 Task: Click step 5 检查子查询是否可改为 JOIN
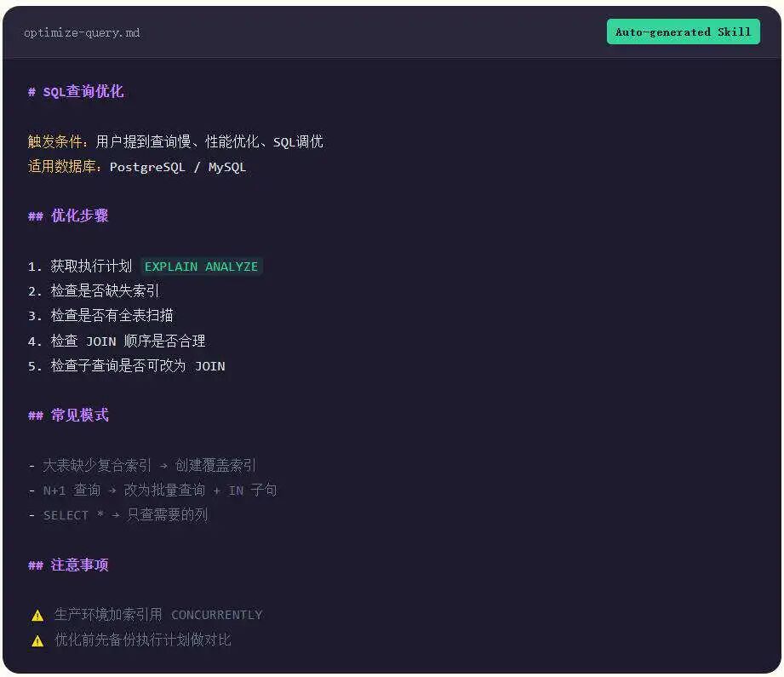coord(127,366)
